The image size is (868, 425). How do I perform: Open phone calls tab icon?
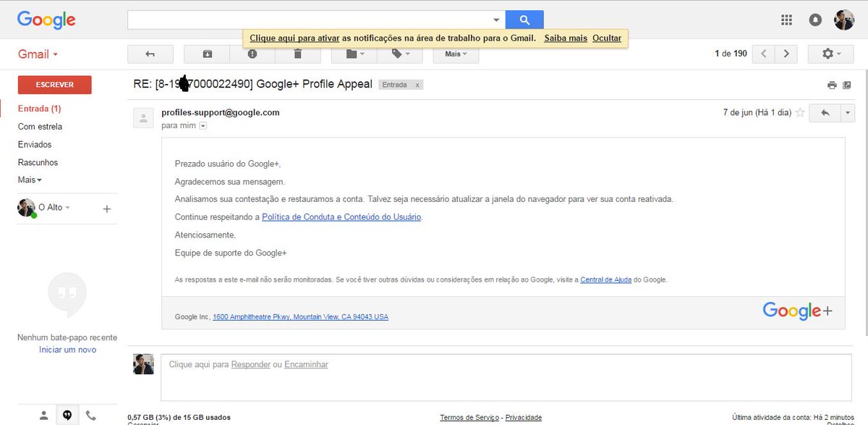coord(91,416)
